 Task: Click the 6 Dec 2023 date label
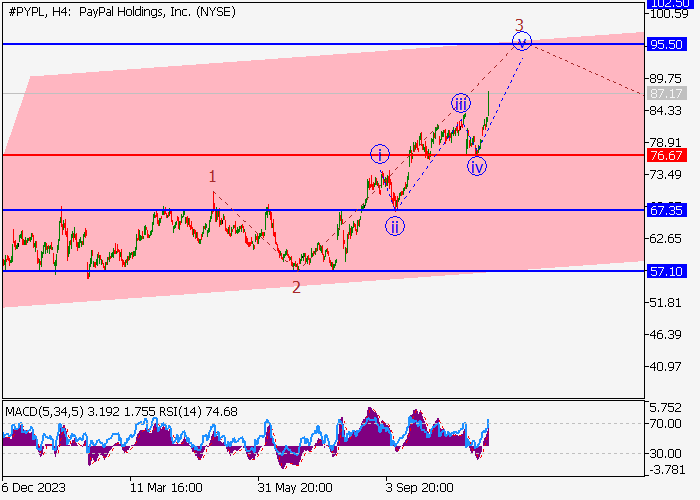pyautogui.click(x=34, y=488)
